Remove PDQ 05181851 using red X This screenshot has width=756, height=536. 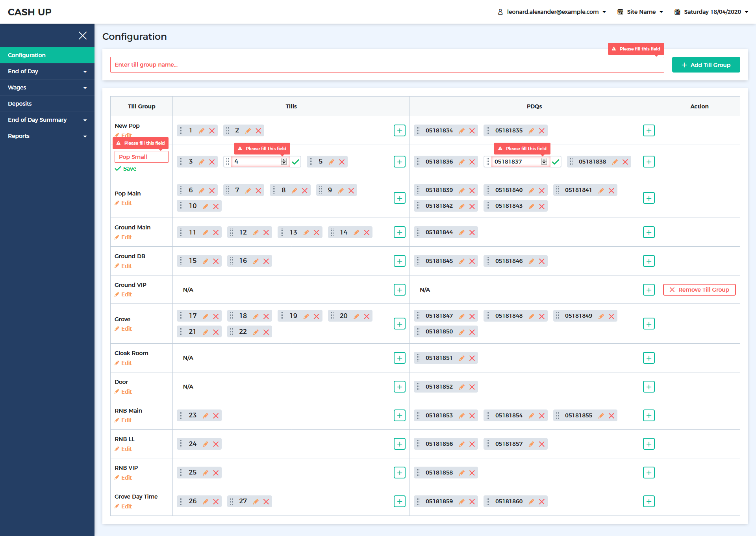point(472,358)
